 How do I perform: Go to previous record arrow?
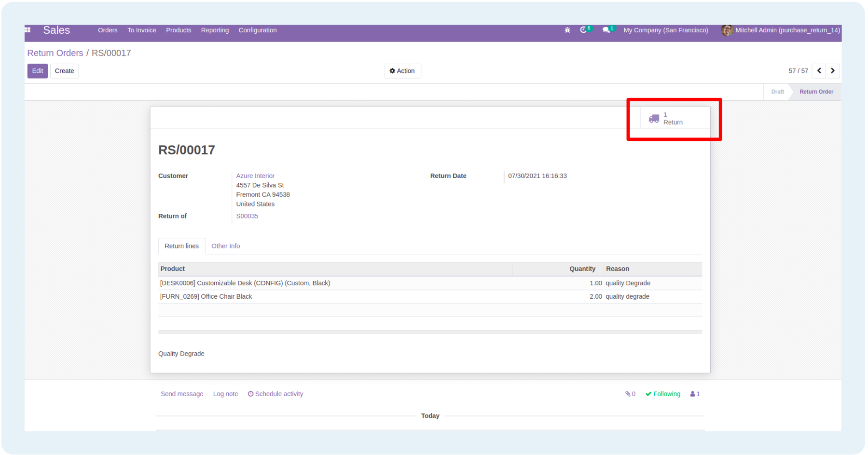click(819, 71)
